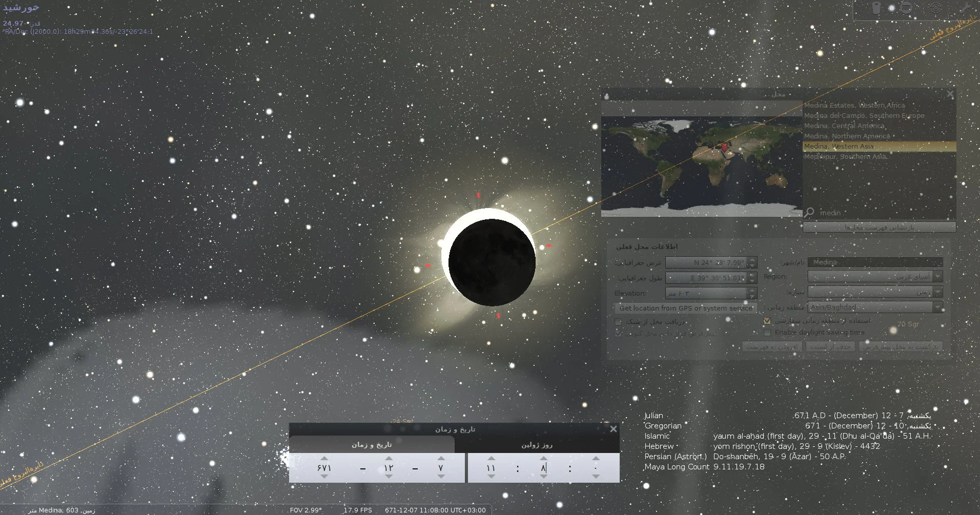The width and height of the screenshot is (980, 515).
Task: Switch to the Julian day (روز ژولین) tab
Action: coord(537,445)
